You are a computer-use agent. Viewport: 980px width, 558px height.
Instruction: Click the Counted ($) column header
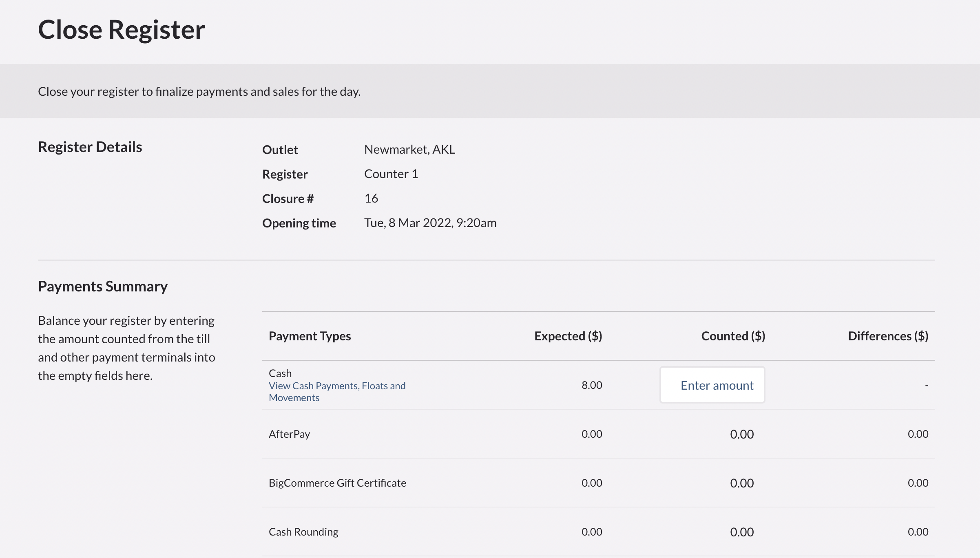pos(733,336)
